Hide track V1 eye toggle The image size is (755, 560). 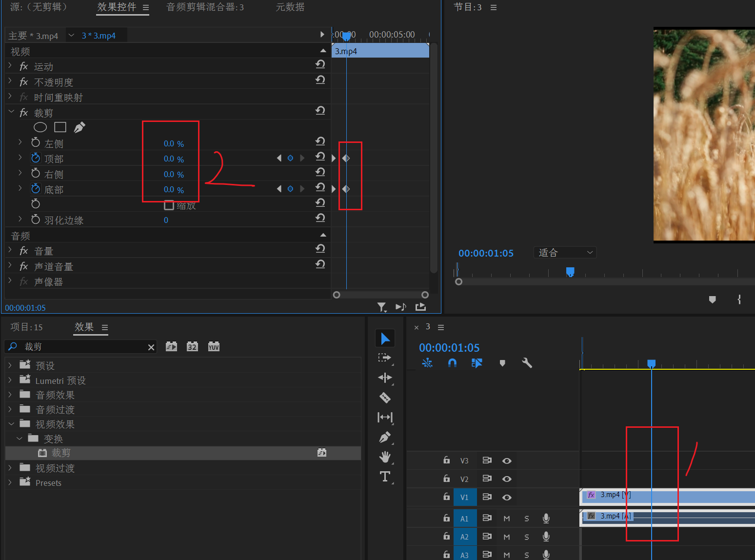tap(507, 497)
